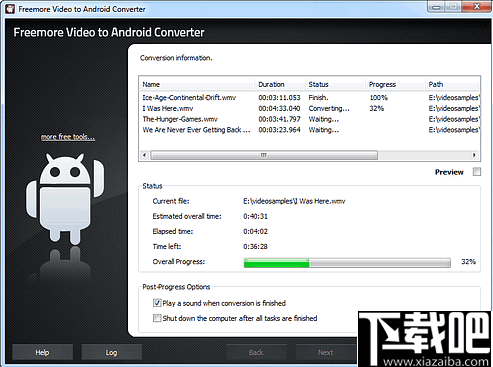Open the Log button
Viewport: 493px width, 367px height.
tap(111, 352)
